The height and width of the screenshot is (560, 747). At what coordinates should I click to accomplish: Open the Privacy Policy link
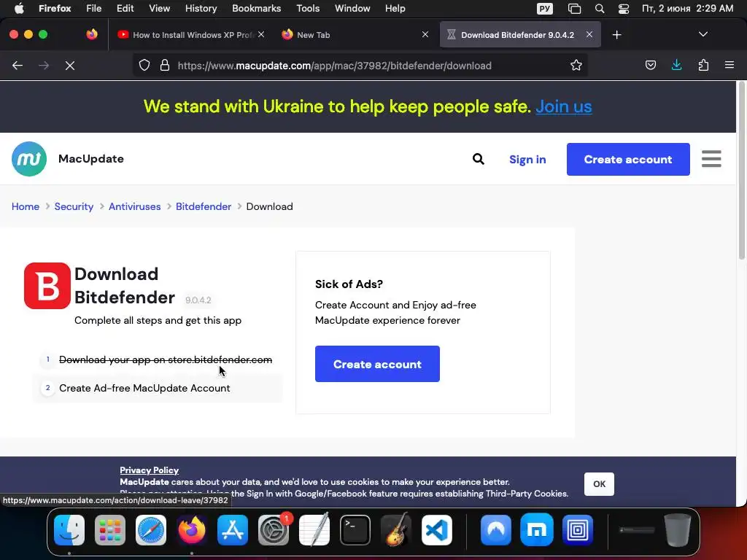pyautogui.click(x=149, y=470)
